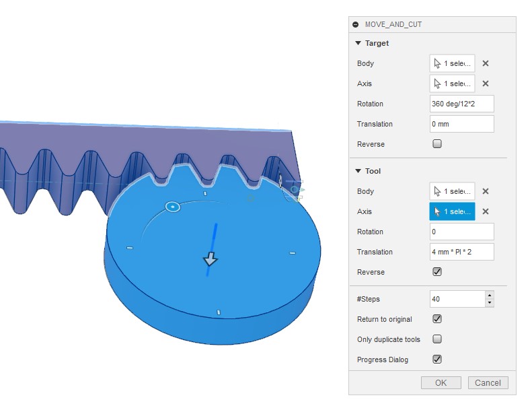Decrease #Steps with the down arrow
Image resolution: width=532 pixels, height=410 pixels.
coord(489,303)
